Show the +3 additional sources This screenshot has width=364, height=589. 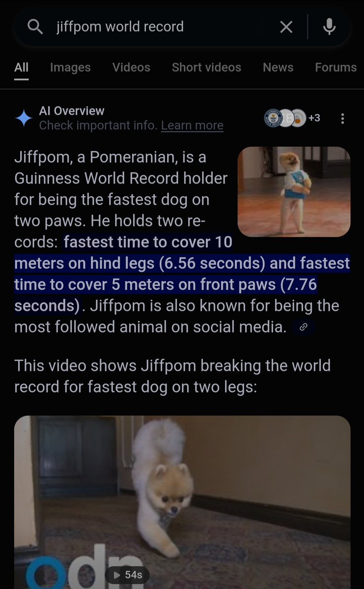314,118
